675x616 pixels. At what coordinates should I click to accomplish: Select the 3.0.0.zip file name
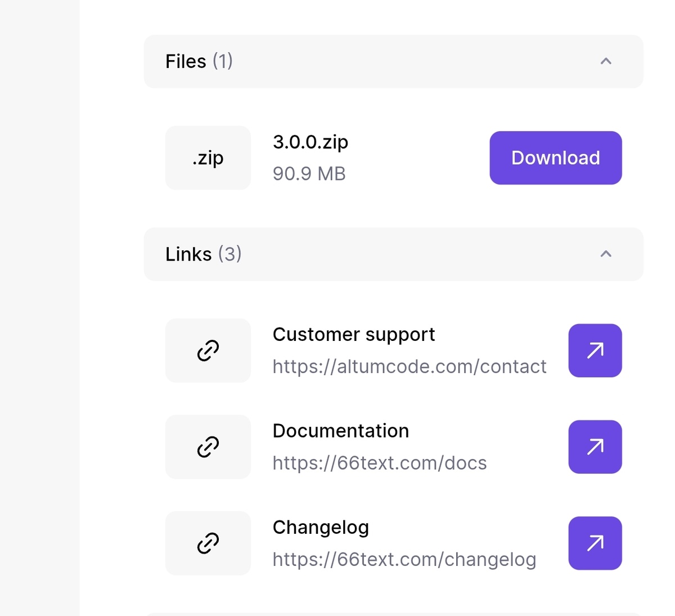[310, 142]
